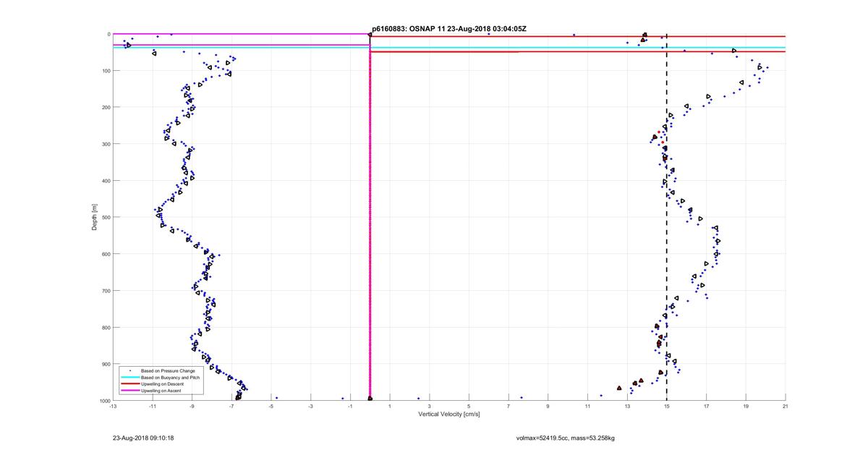Screen dimensions: 868x450
Task: Click the y-axis tick label '300'
Action: click(106, 144)
